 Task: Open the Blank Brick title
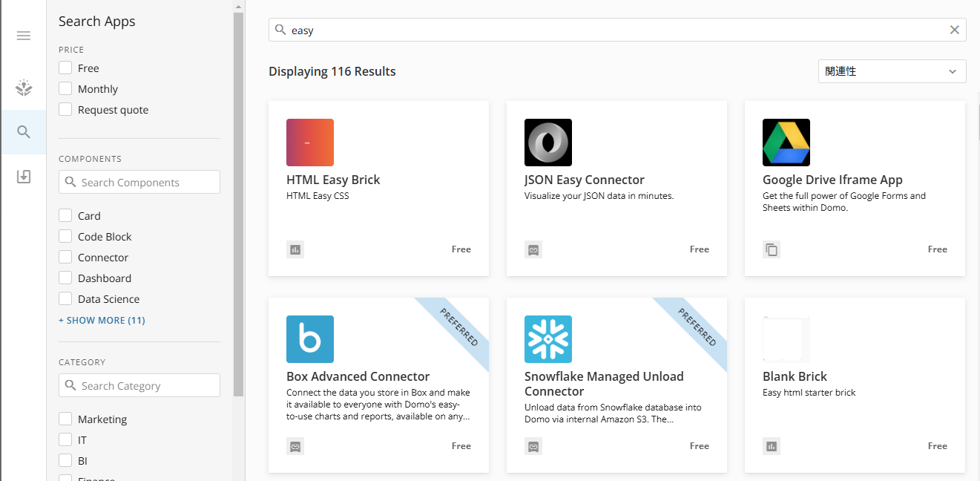[x=795, y=376]
